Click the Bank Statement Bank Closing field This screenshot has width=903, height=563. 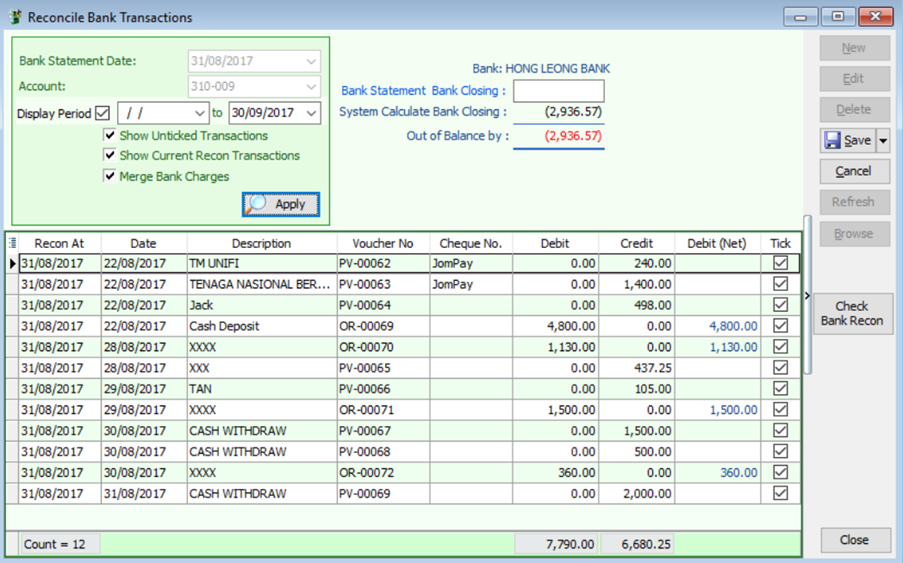(x=558, y=91)
